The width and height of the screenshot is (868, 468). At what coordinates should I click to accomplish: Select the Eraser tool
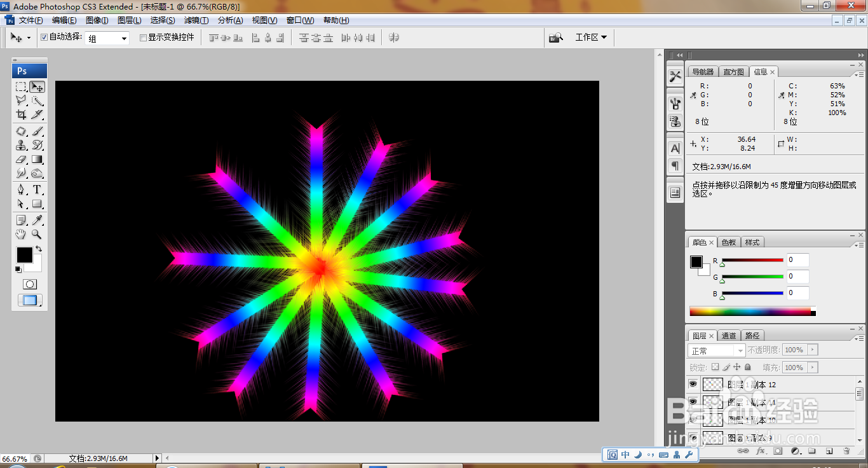[22, 159]
